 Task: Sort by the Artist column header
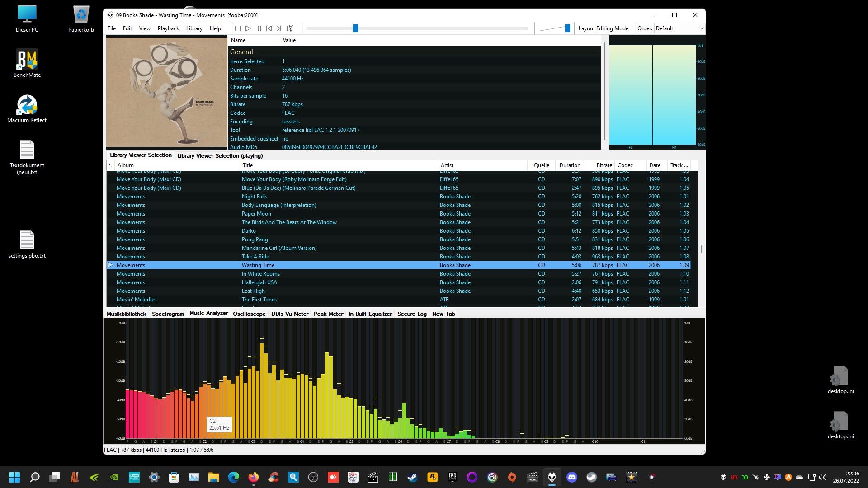pos(482,165)
